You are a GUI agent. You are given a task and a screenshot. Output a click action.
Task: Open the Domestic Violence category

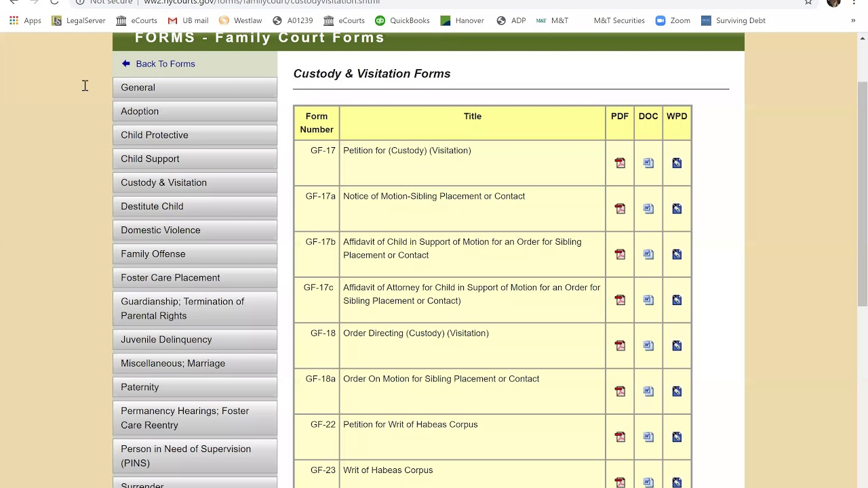(195, 230)
